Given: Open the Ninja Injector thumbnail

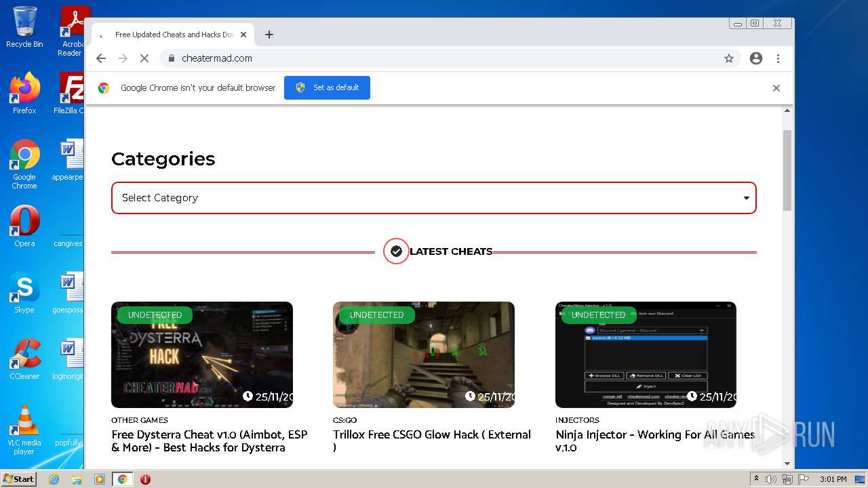Looking at the screenshot, I should pos(646,354).
